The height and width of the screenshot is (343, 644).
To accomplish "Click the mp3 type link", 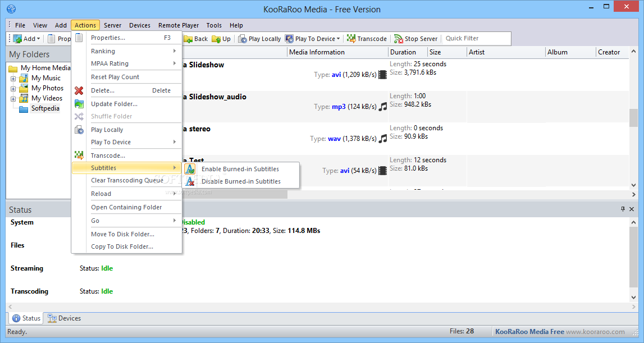I will pos(339,107).
